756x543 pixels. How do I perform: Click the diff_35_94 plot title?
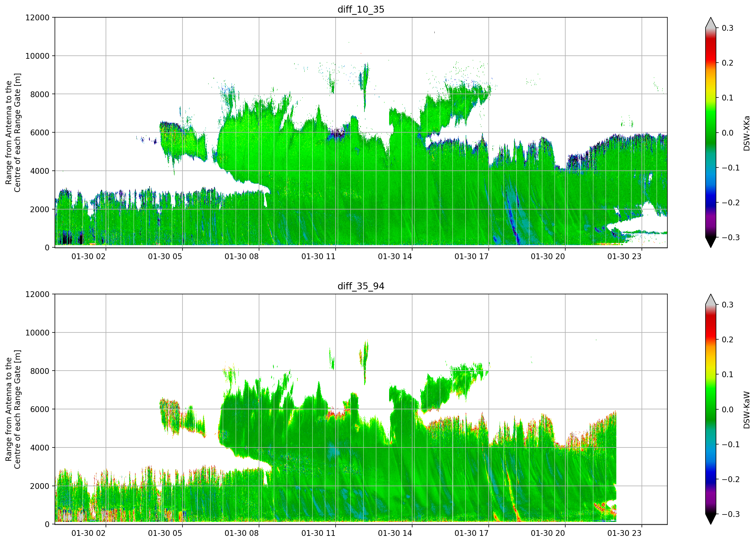tap(361, 286)
